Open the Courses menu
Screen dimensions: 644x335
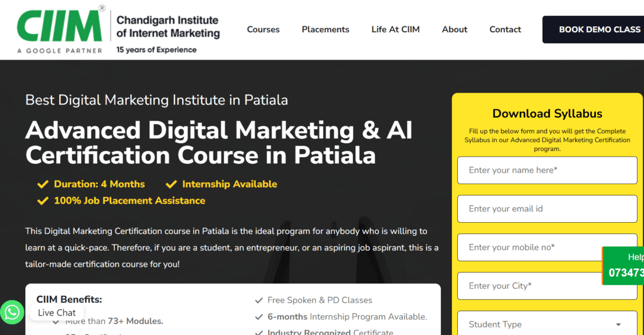pyautogui.click(x=263, y=29)
